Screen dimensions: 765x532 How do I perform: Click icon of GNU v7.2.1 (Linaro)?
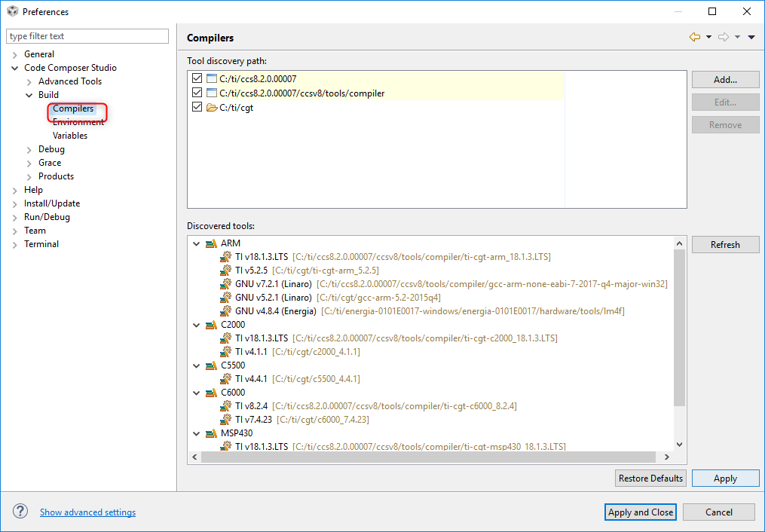(225, 284)
